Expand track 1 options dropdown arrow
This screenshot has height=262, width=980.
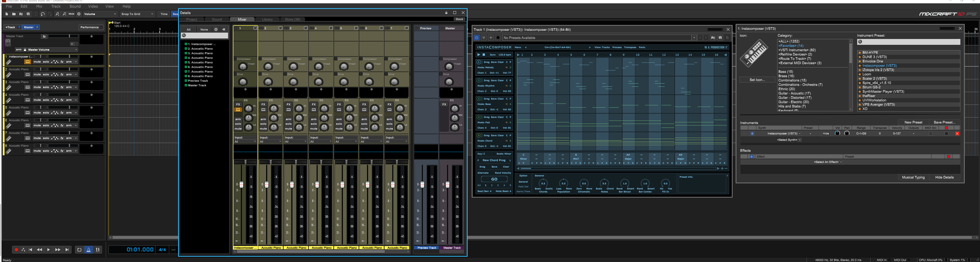pos(76,62)
